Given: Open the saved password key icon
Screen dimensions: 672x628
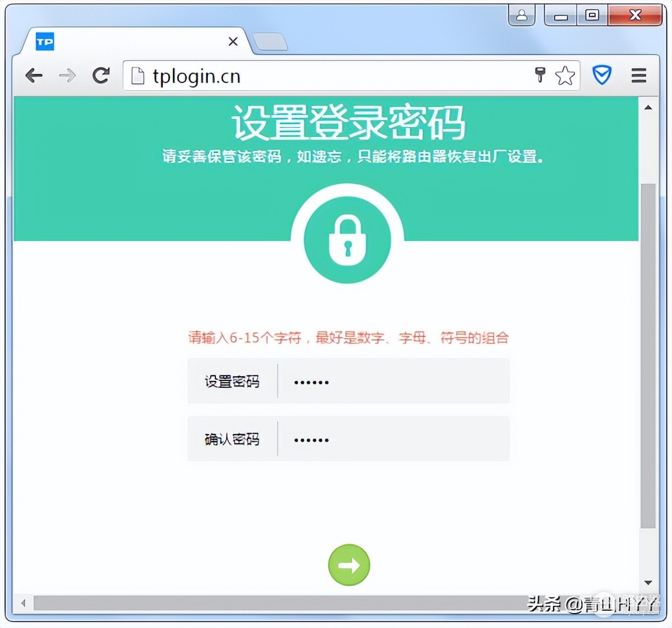Looking at the screenshot, I should (x=540, y=75).
